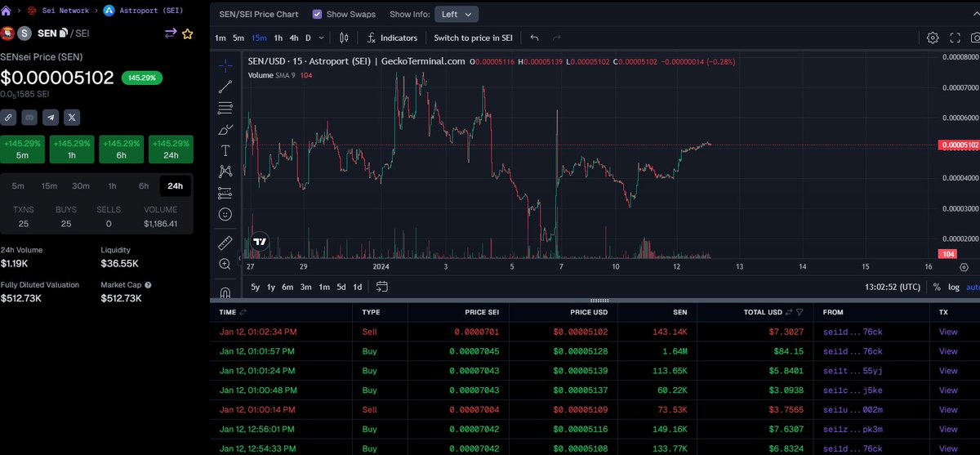
Task: Swap SEN/SEI pair order arrows
Action: [x=171, y=33]
